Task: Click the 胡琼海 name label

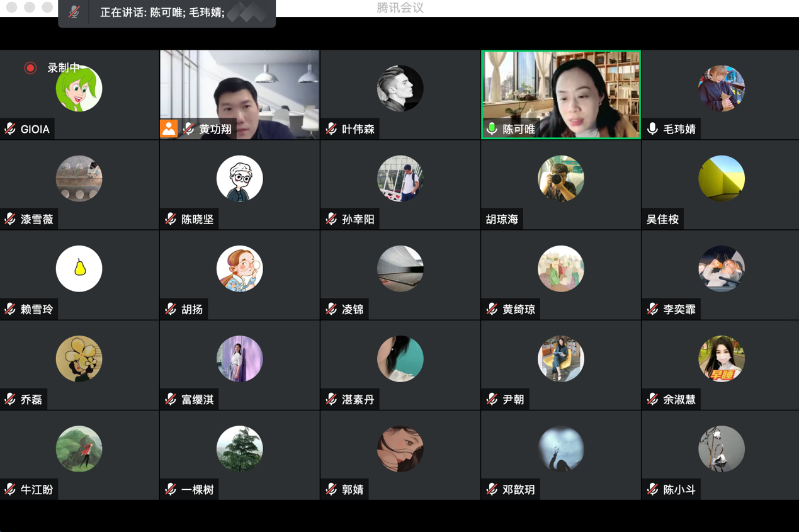Action: 502,219
